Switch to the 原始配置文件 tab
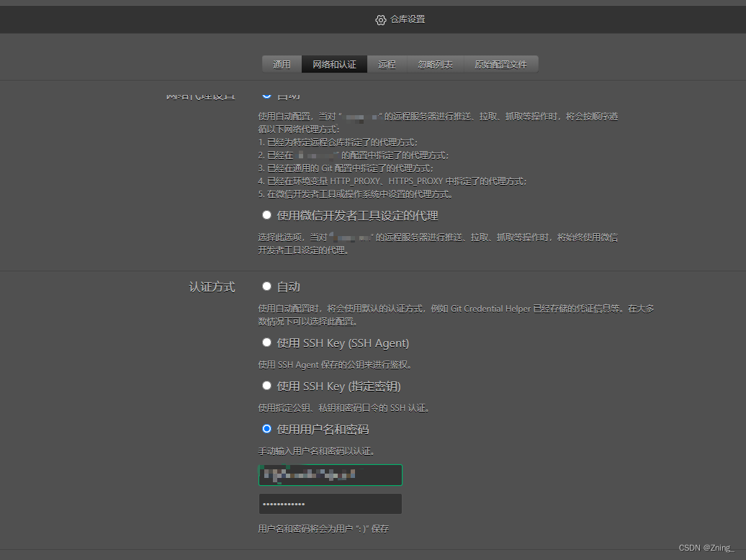 500,64
